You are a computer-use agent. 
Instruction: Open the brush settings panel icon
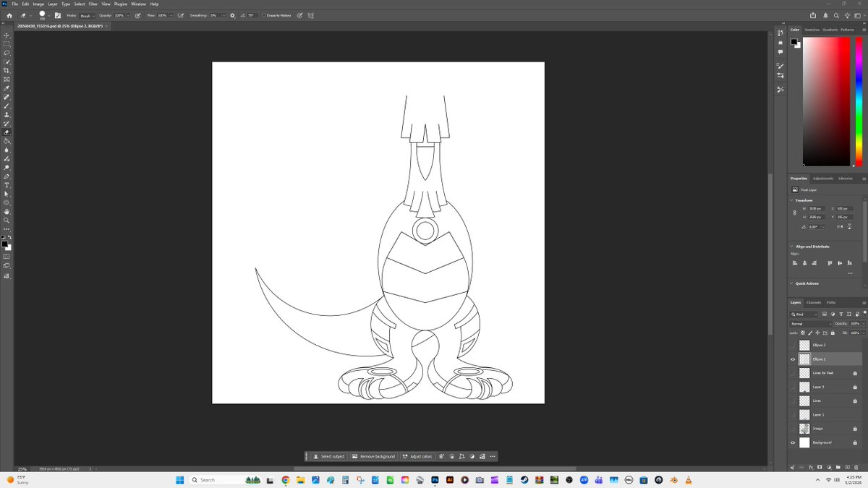click(x=57, y=15)
